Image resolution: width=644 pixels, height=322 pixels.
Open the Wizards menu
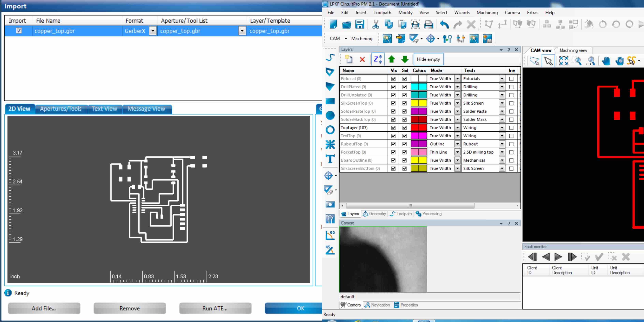pyautogui.click(x=461, y=12)
